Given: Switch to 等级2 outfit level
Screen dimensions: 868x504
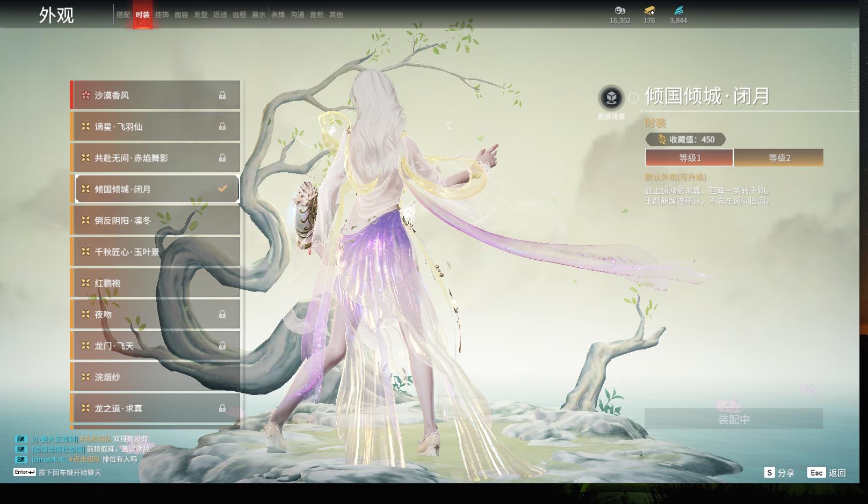Looking at the screenshot, I should point(779,158).
